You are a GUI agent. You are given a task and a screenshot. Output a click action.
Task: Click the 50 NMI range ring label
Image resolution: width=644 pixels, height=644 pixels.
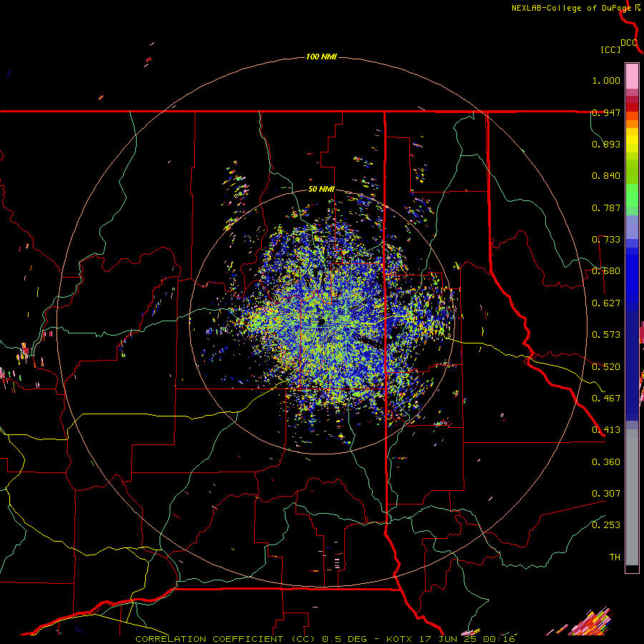(321, 190)
